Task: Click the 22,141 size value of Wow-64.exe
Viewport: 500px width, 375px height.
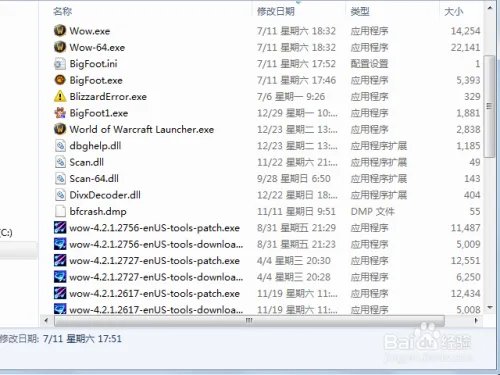Action: pos(465,47)
